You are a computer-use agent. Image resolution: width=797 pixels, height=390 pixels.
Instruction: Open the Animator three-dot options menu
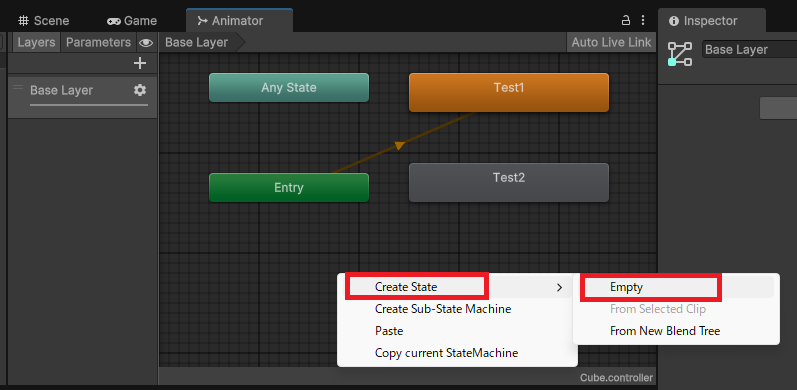pos(643,20)
